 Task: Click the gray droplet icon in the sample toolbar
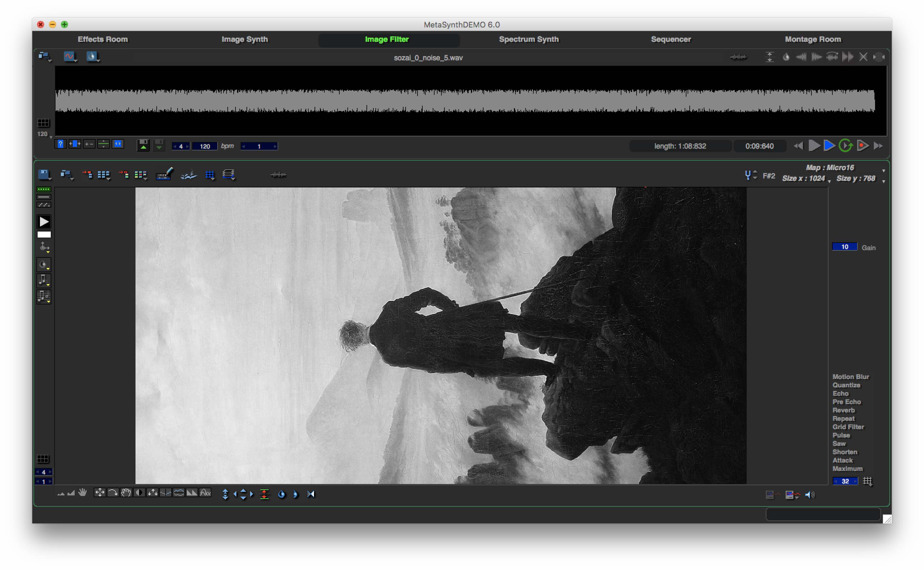pyautogui.click(x=786, y=57)
